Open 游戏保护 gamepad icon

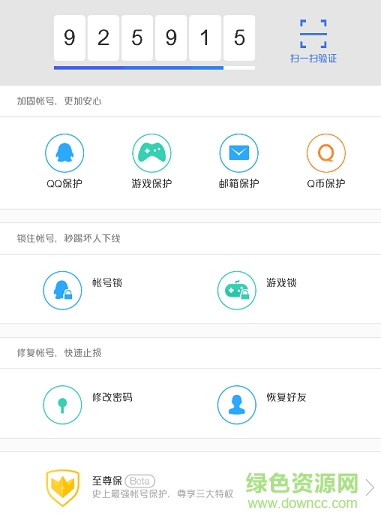[x=152, y=153]
